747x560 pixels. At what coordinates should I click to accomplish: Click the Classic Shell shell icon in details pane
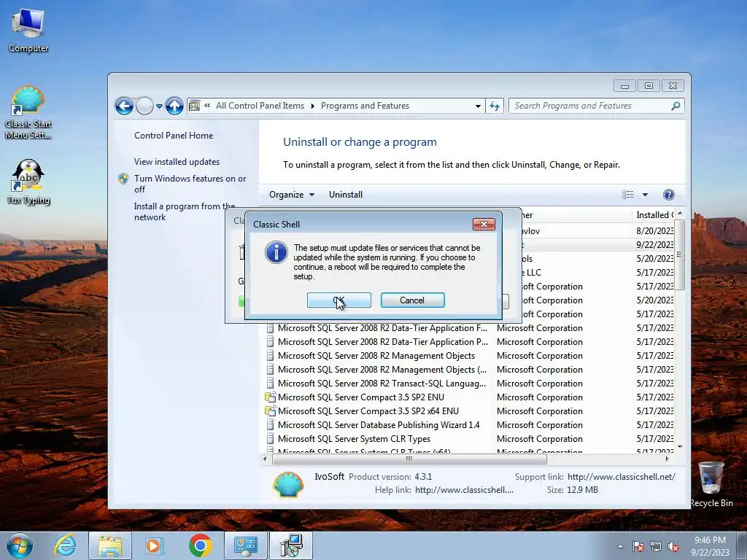pos(287,484)
